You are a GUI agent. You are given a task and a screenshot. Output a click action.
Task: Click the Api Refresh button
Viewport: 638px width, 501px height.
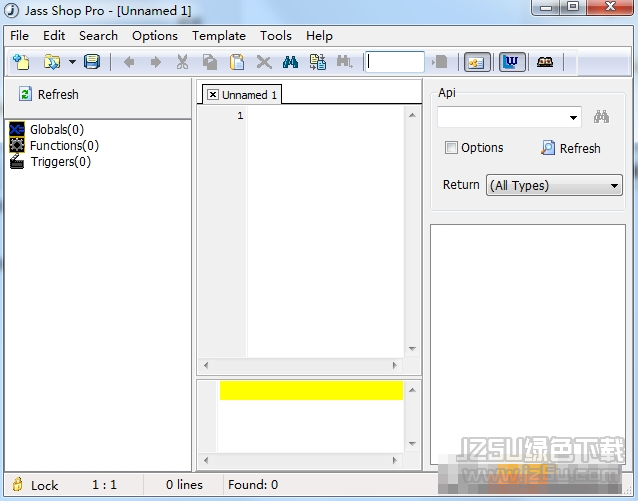point(571,148)
